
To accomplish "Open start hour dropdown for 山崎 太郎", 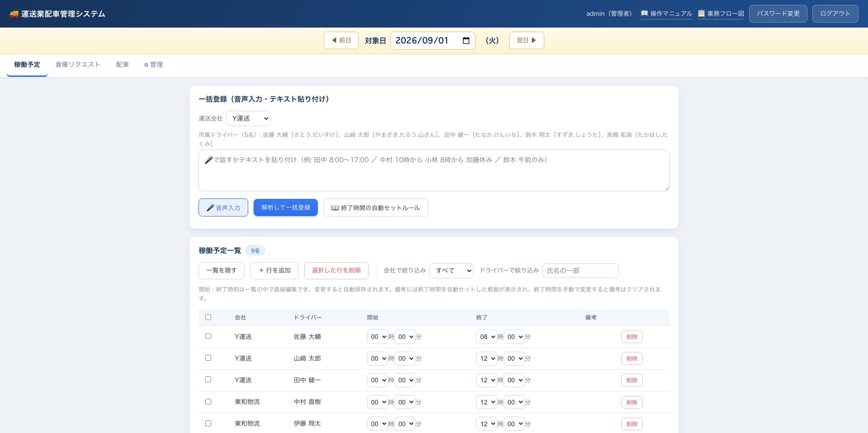I will click(377, 358).
